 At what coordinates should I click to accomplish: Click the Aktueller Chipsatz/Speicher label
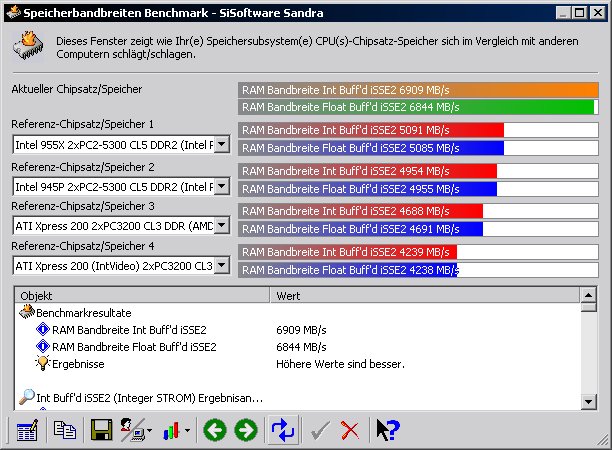pyautogui.click(x=76, y=89)
